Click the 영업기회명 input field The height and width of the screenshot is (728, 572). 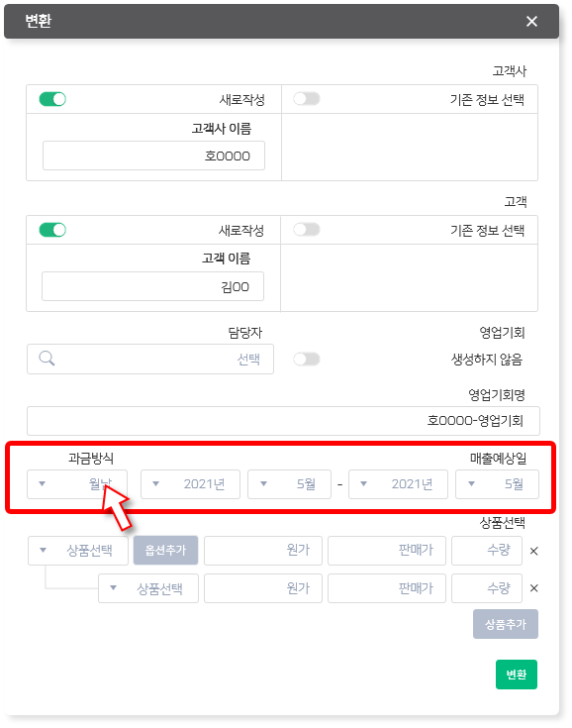[283, 421]
